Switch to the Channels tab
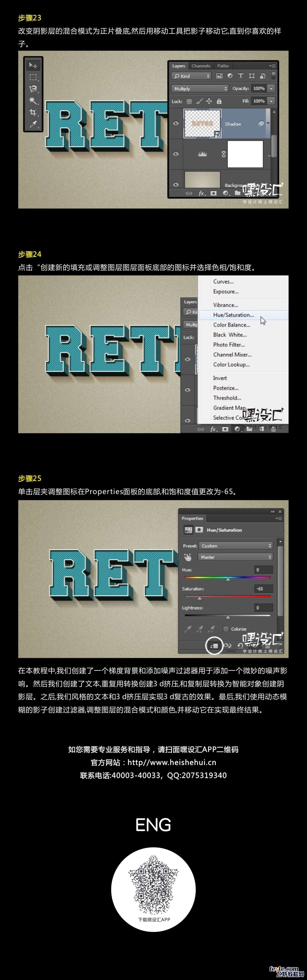The height and width of the screenshot is (980, 307). (x=201, y=66)
